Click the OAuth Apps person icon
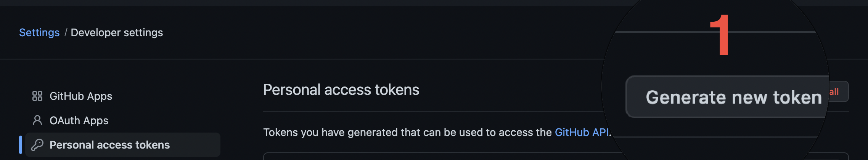This screenshot has width=868, height=160. coord(37,120)
